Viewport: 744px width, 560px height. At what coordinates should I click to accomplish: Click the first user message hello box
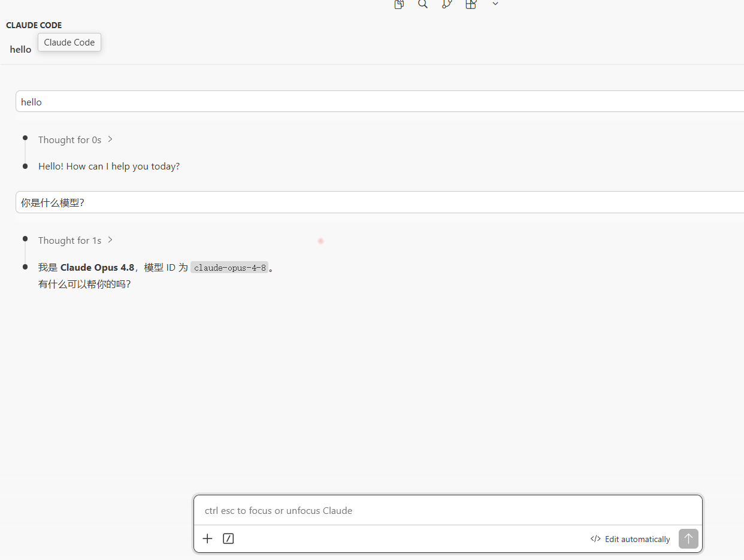(380, 101)
